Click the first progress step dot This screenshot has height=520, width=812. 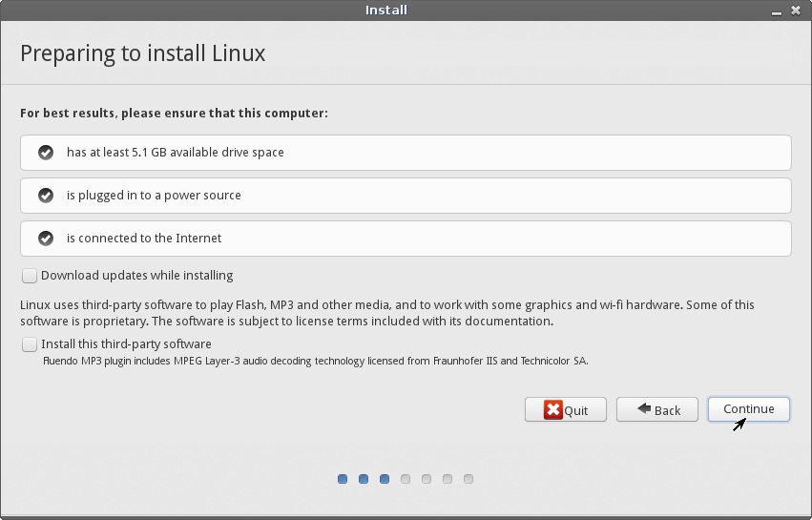pyautogui.click(x=343, y=479)
